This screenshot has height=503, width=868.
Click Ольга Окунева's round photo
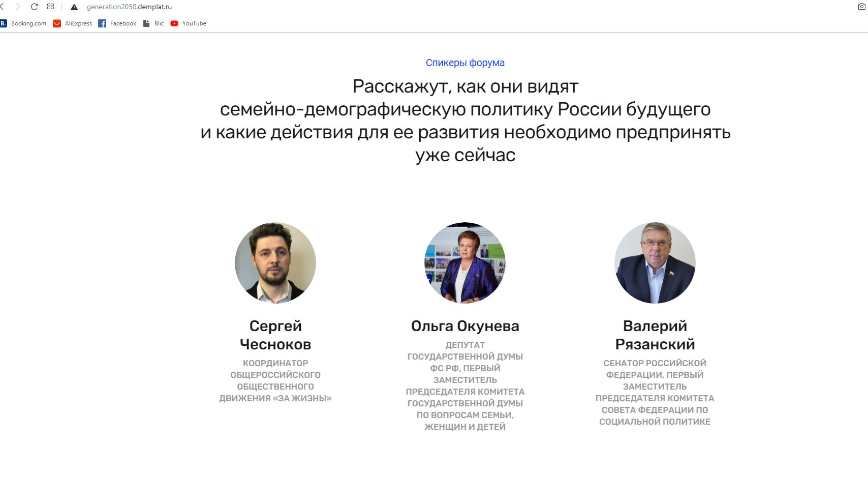(x=465, y=263)
